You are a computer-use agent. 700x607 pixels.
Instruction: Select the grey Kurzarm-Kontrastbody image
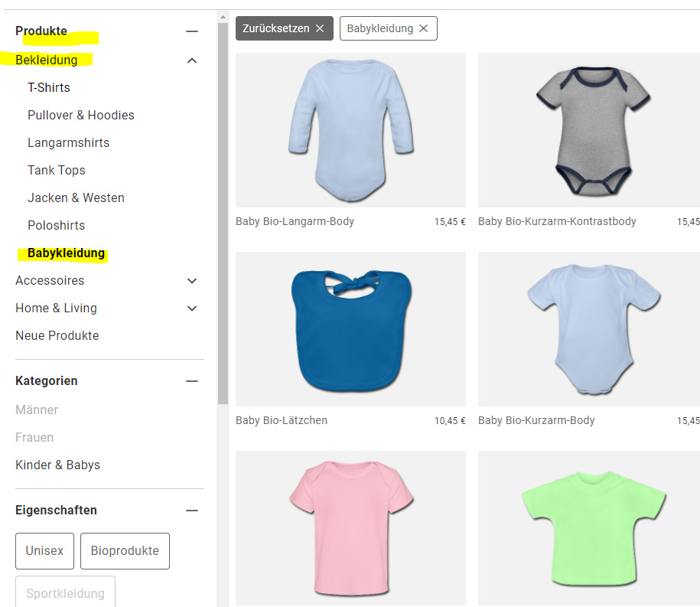click(589, 130)
